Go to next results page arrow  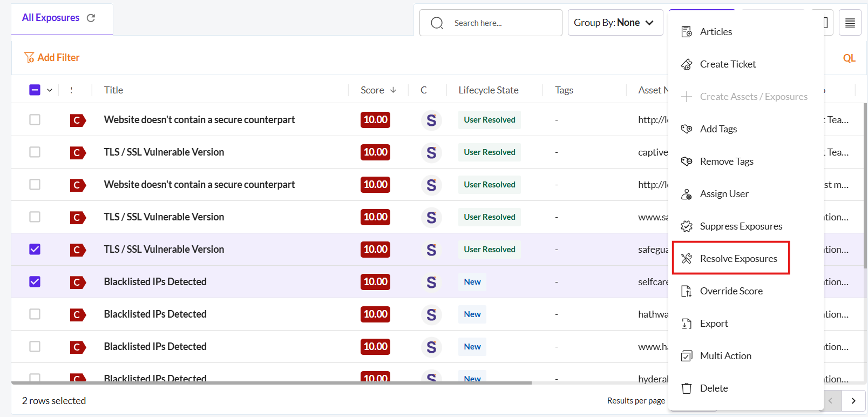(853, 401)
